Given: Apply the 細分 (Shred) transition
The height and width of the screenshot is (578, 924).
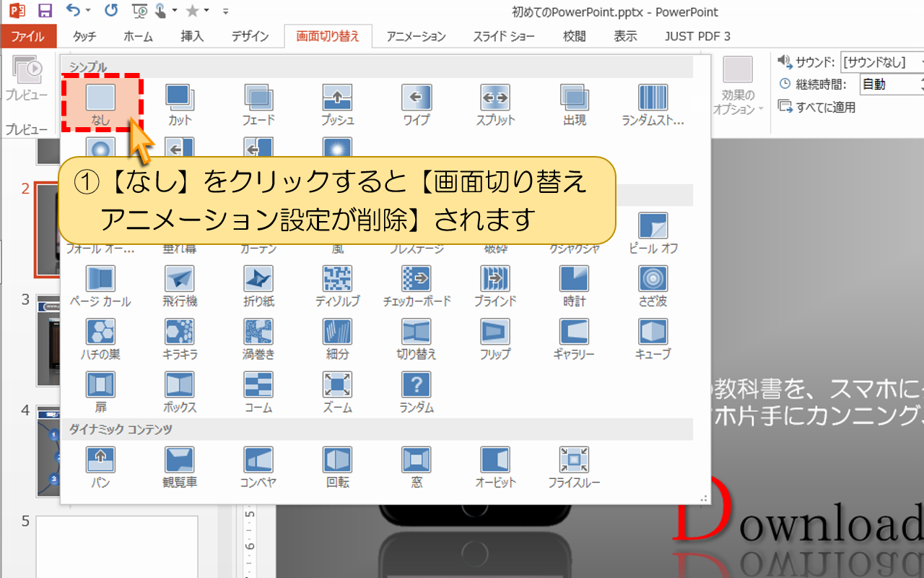Looking at the screenshot, I should (x=337, y=339).
